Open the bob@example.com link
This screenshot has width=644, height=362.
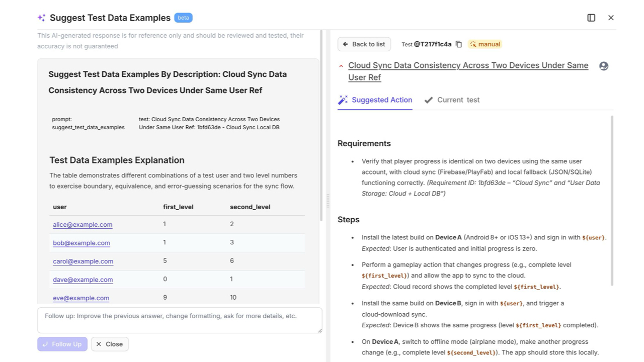[82, 243]
